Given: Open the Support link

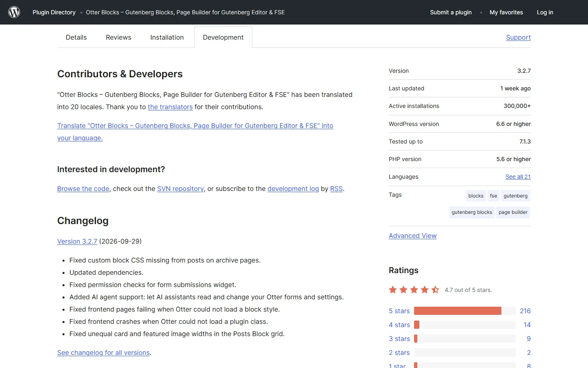Looking at the screenshot, I should point(518,37).
